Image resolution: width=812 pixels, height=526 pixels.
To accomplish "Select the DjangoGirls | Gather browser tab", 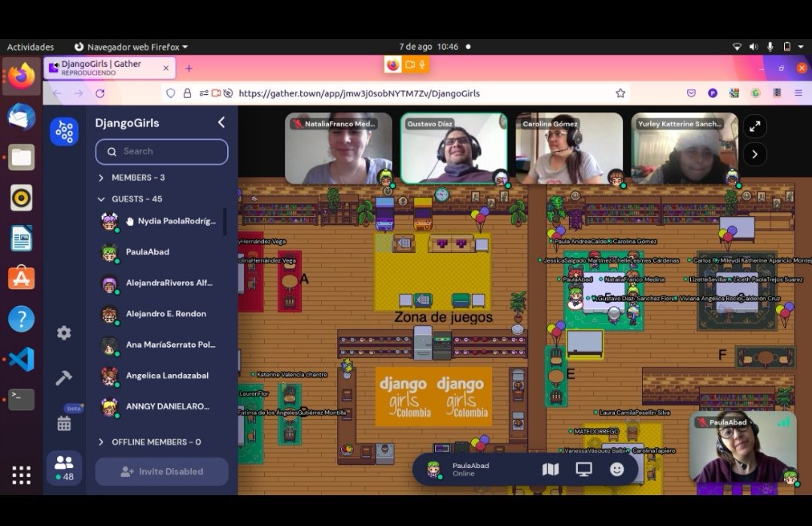I will tap(110, 68).
